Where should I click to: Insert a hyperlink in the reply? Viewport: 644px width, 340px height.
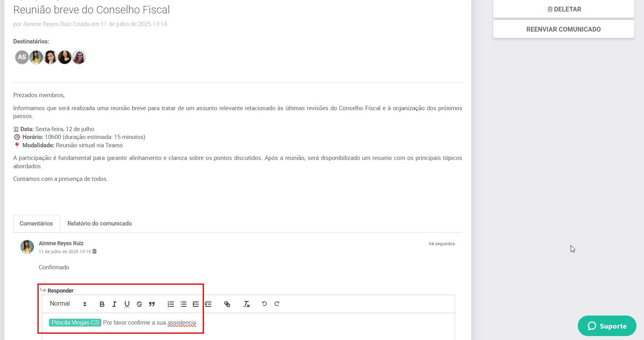[227, 304]
